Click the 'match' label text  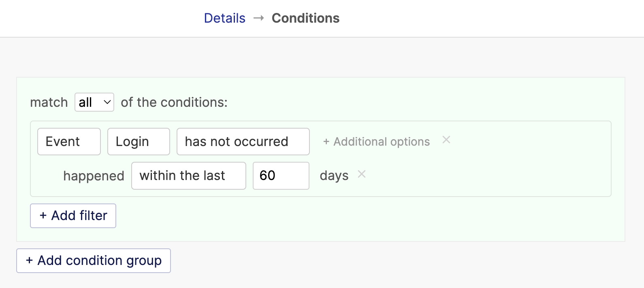pyautogui.click(x=49, y=102)
